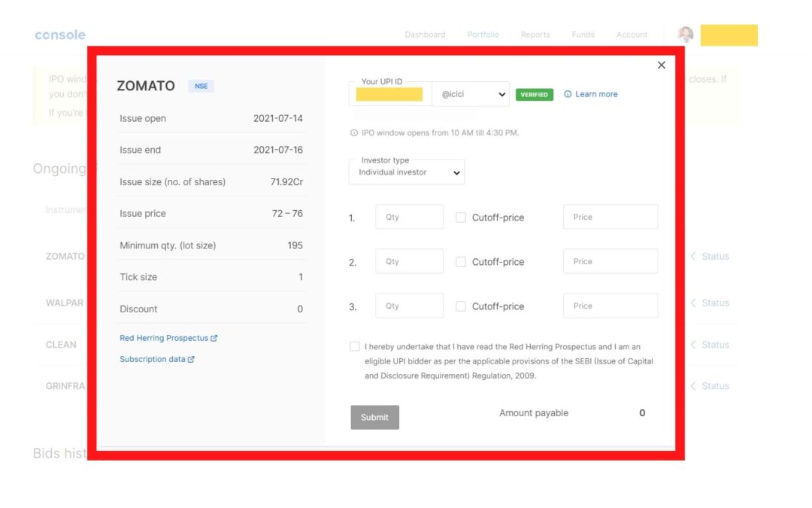Viewport: 812px width, 508px height.
Task: Open the Account menu
Action: pyautogui.click(x=632, y=35)
